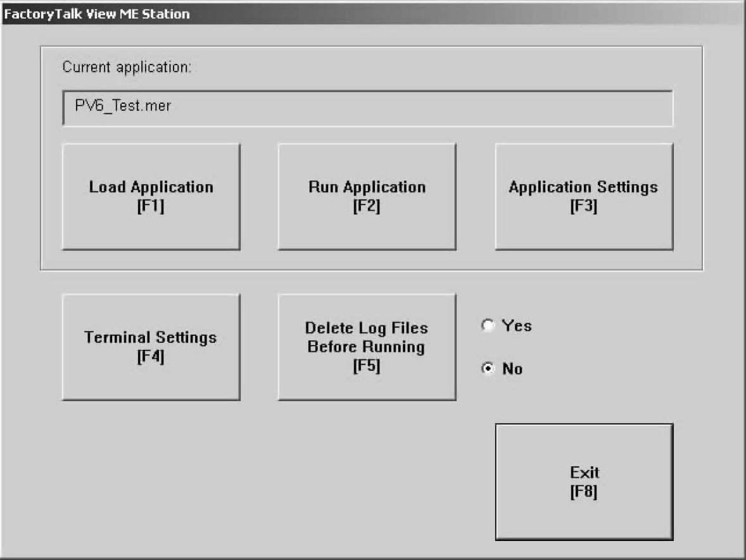Click Delete Log Files Before Running [F5]
The image size is (746, 560).
367,347
